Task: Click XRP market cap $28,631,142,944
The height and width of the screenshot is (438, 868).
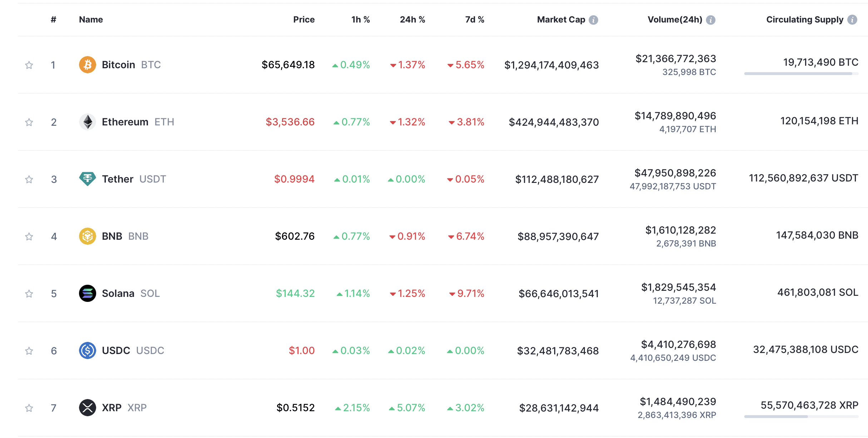Action: pyautogui.click(x=559, y=408)
